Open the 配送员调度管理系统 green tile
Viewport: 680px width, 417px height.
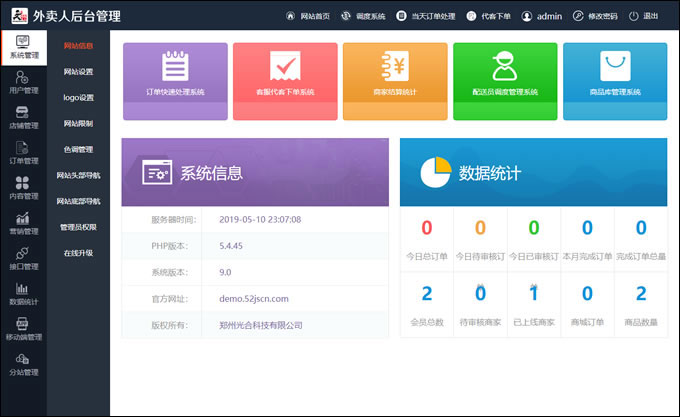[505, 76]
